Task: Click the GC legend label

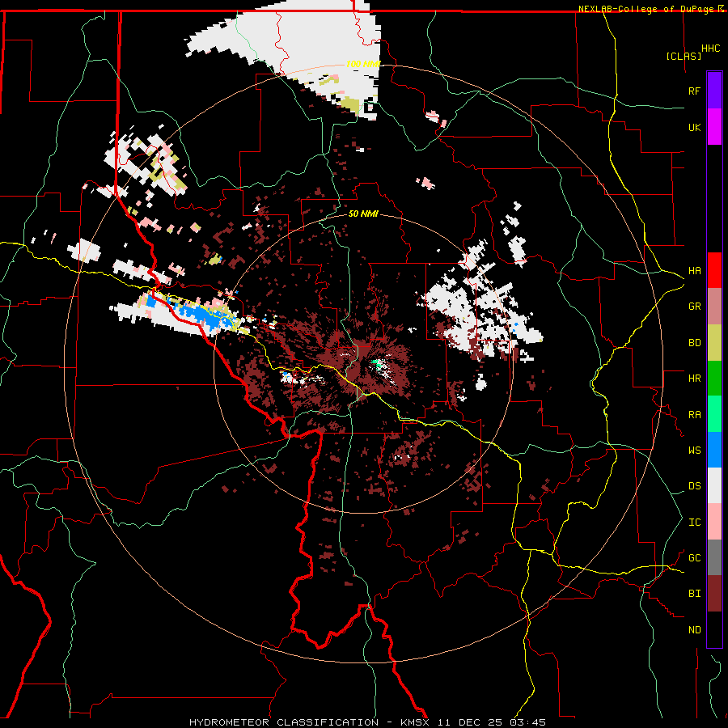Action: pyautogui.click(x=694, y=558)
